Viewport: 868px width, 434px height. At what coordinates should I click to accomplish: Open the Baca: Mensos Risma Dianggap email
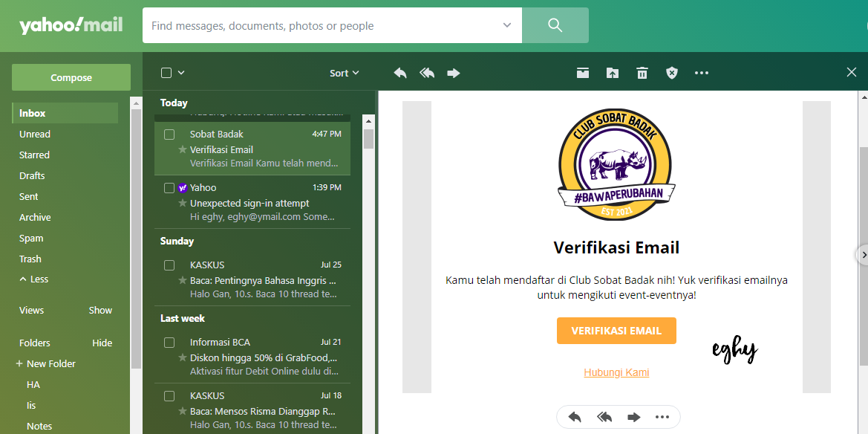(x=252, y=409)
